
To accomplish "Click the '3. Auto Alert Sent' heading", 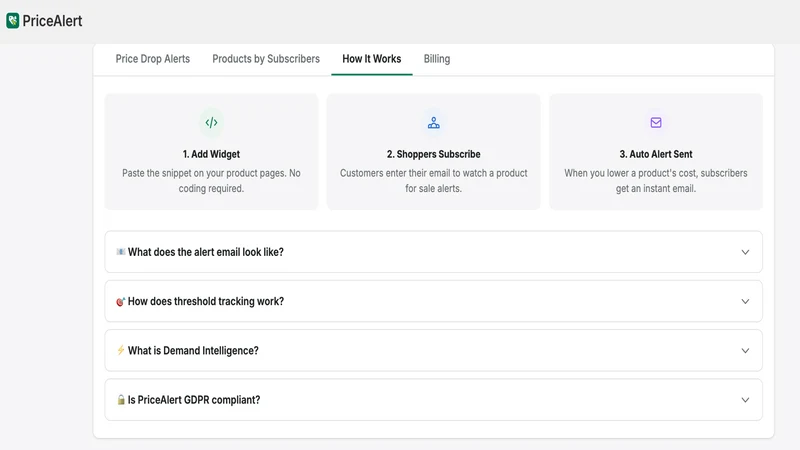I will tap(656, 154).
